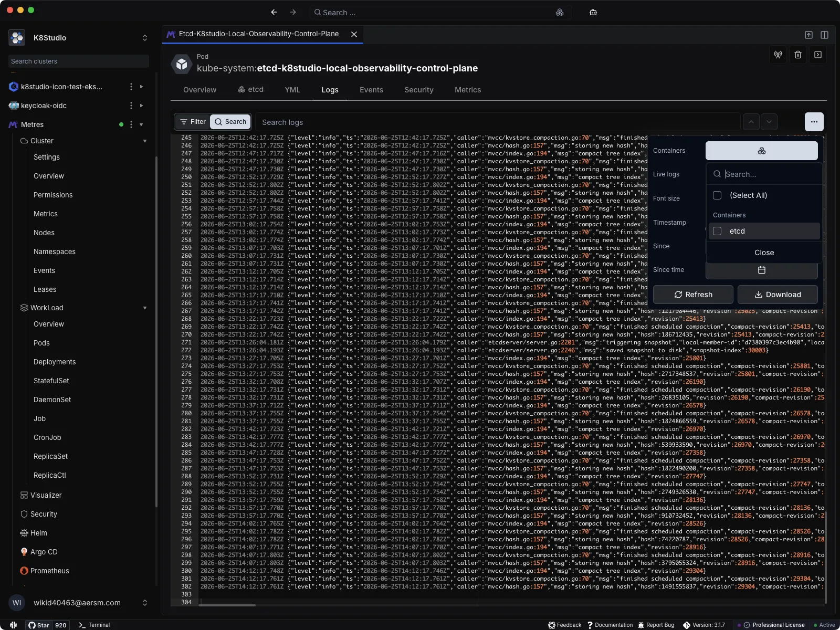
Task: Click the delete pod trash icon
Action: click(798, 55)
